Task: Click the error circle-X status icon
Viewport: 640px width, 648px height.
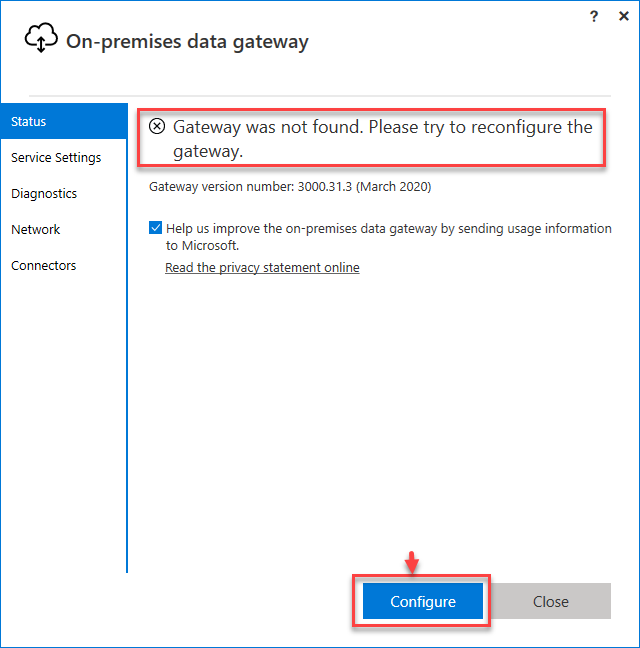Action: [157, 127]
